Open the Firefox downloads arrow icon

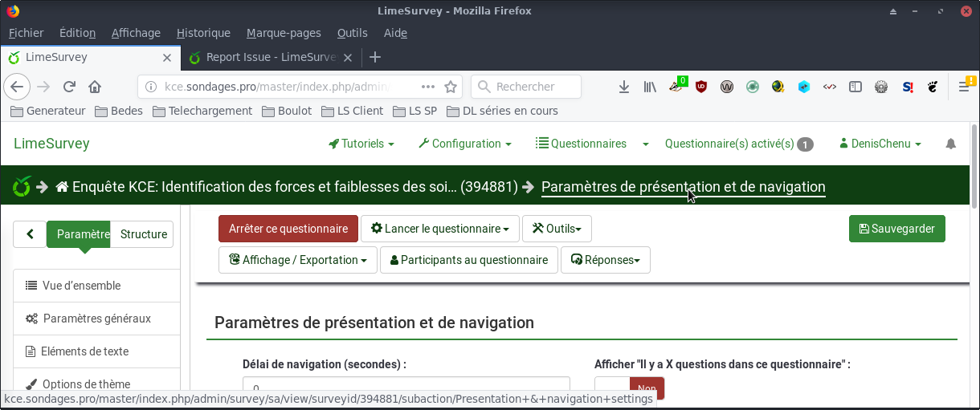623,87
